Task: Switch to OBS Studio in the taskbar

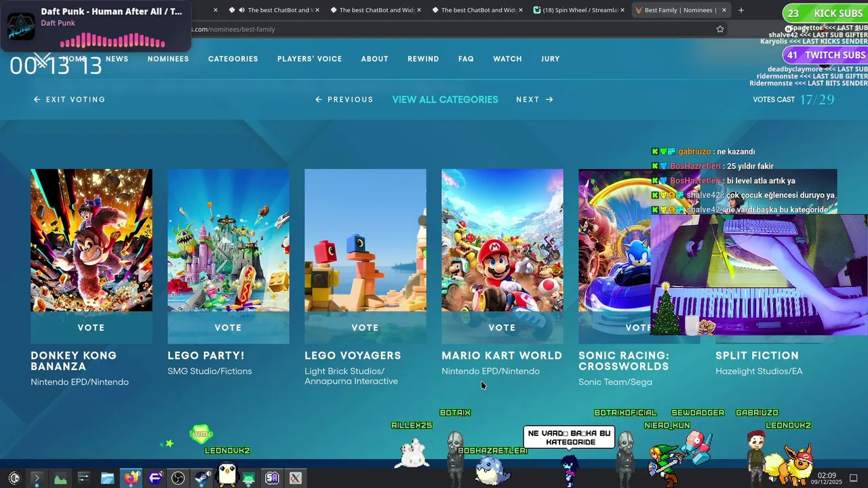Action: 178,479
